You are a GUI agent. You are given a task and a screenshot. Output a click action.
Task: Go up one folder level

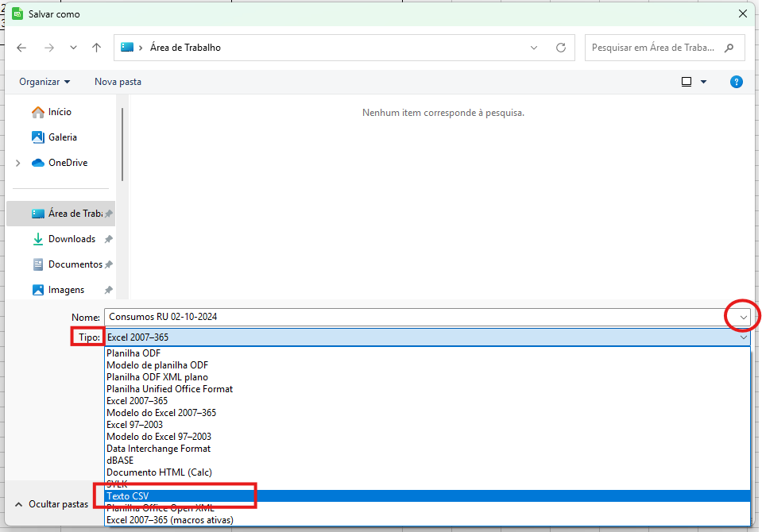coord(97,48)
